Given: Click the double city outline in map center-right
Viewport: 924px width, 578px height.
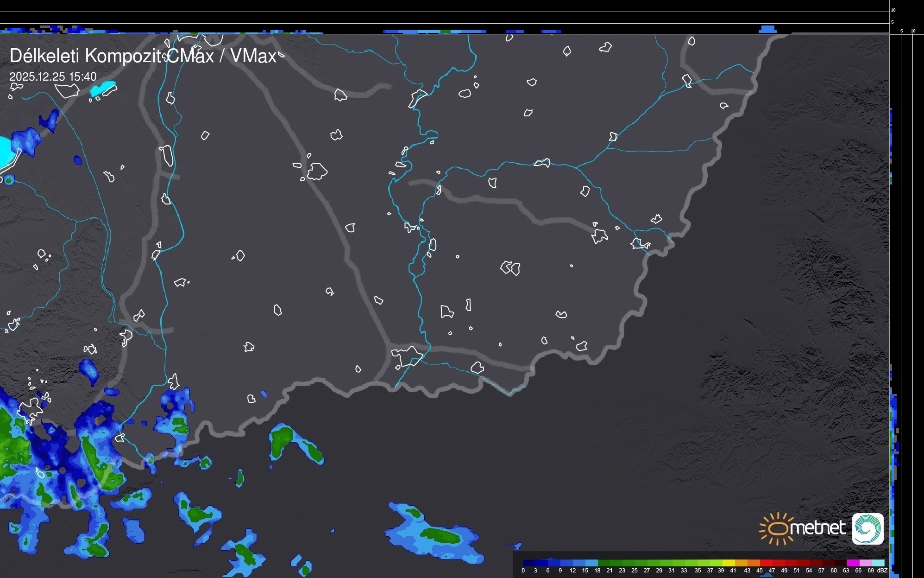Looking at the screenshot, I should pyautogui.click(x=510, y=268).
